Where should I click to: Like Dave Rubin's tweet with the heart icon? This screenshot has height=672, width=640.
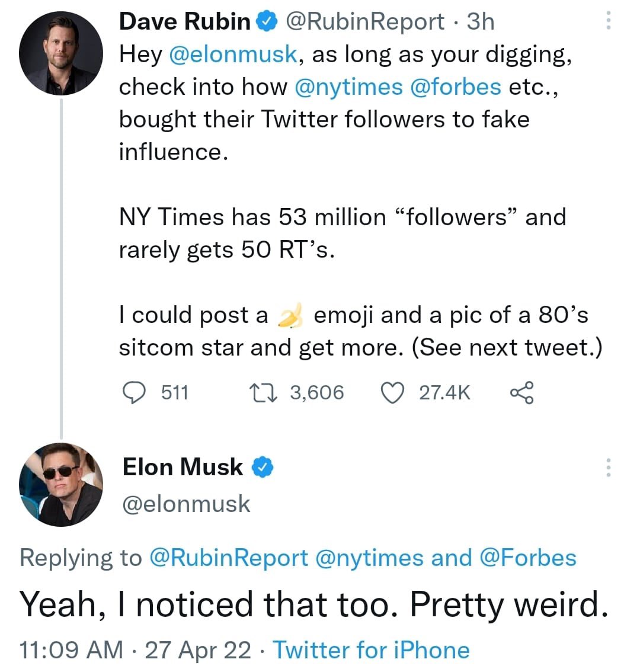click(393, 393)
